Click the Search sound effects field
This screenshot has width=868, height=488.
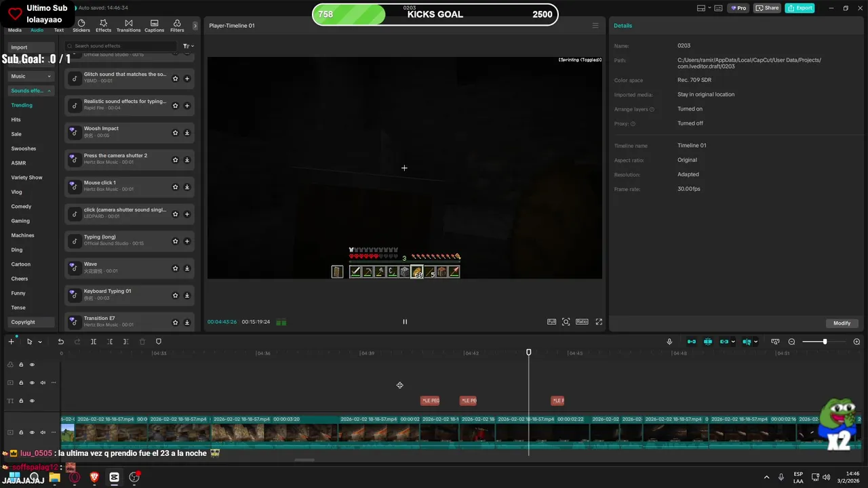(120, 46)
